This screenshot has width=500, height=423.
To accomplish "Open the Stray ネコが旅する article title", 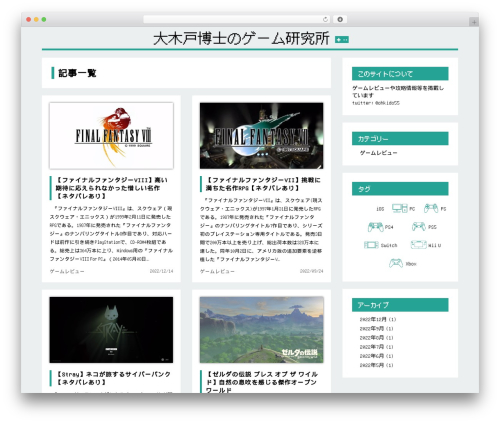I will click(x=113, y=378).
